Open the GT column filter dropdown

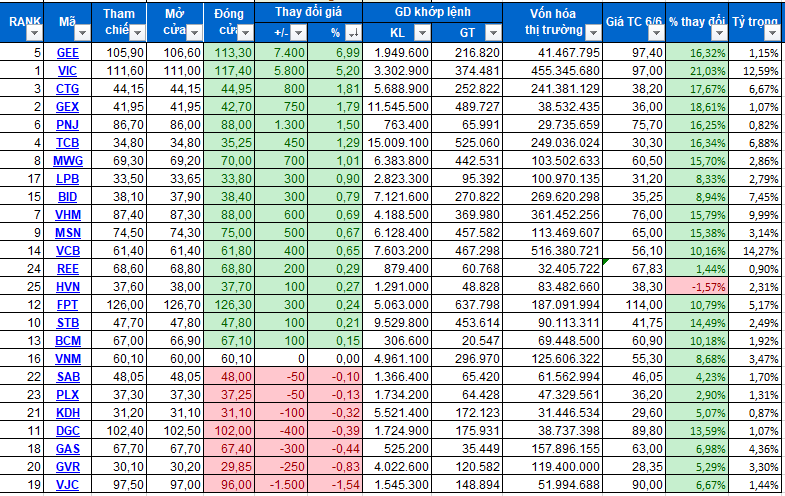pyautogui.click(x=493, y=33)
